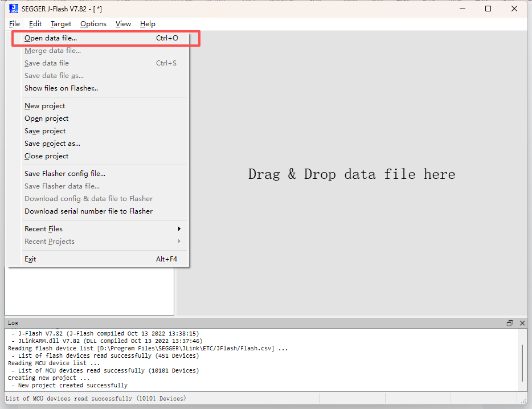The image size is (532, 409).
Task: Click the status bar MCU devices message
Action: 96,399
